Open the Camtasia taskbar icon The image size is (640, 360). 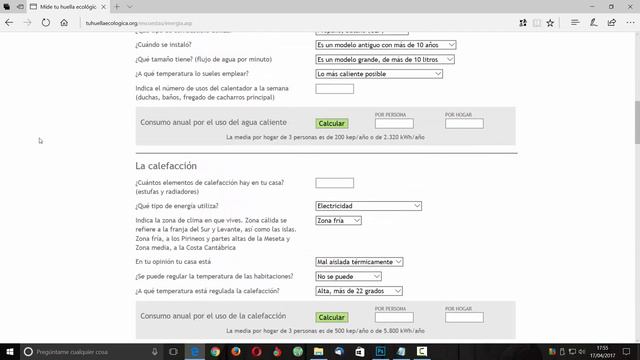pos(422,352)
